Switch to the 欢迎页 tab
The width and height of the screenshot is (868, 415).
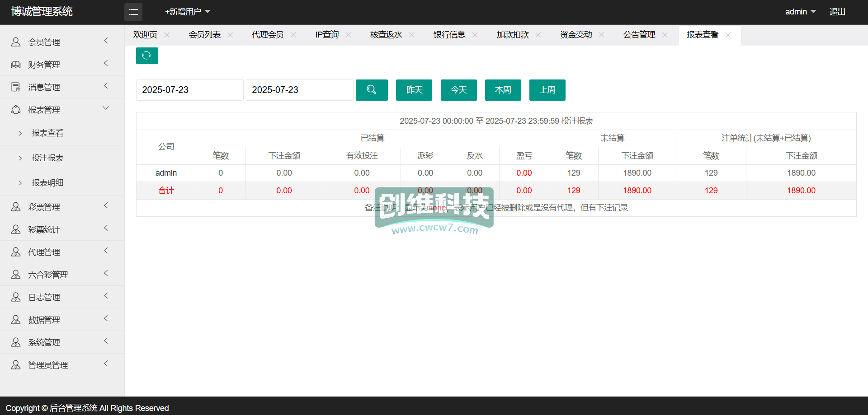pyautogui.click(x=145, y=35)
